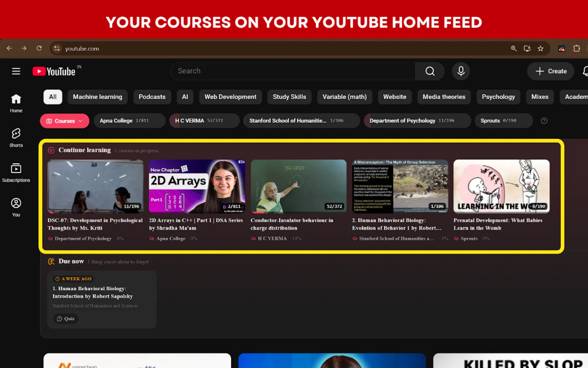Go forward with browser forward arrow
588x368 pixels.
click(x=24, y=48)
